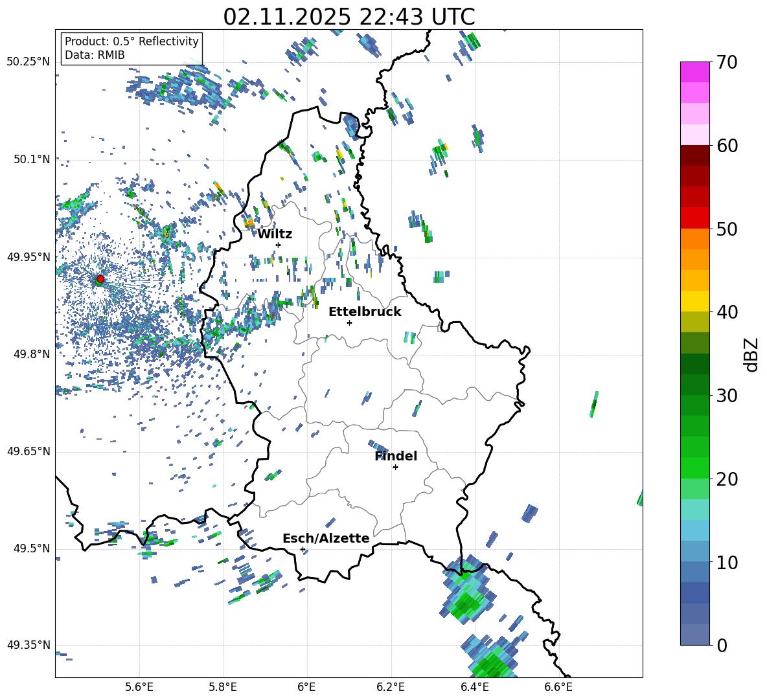Click the 49.5°N latitude label
Image resolution: width=767 pixels, height=700 pixels.
point(31,548)
